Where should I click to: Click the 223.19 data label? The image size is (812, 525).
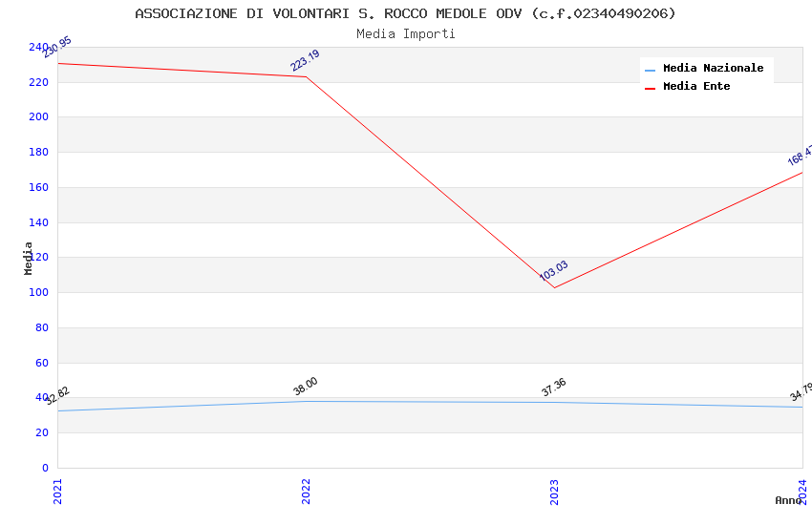[305, 60]
